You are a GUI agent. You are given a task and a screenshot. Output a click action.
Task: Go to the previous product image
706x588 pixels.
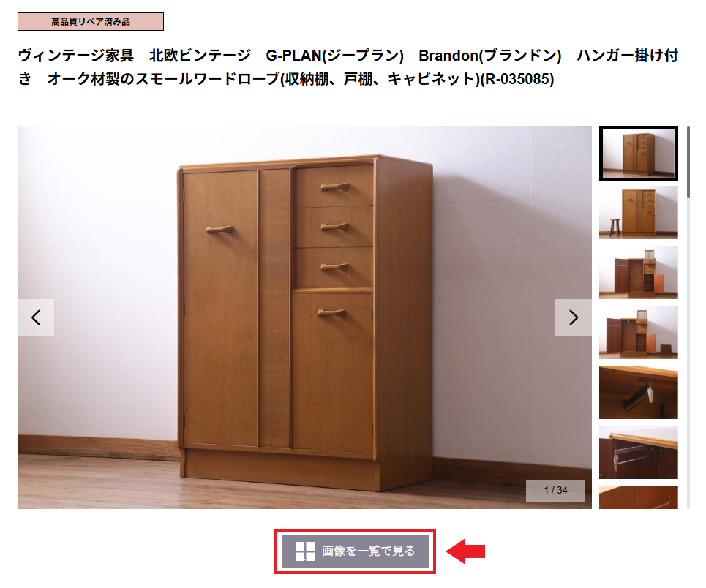tap(36, 317)
